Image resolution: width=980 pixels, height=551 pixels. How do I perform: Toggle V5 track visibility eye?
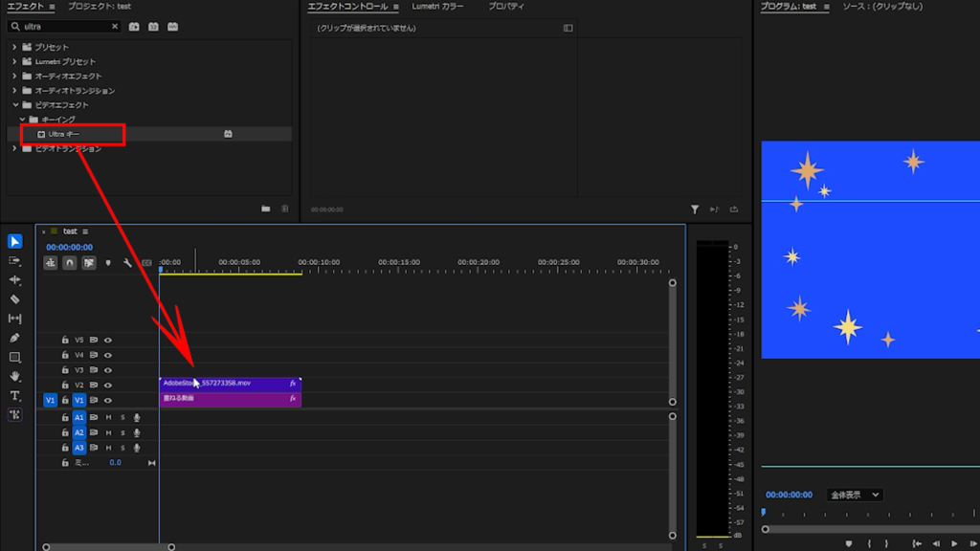pyautogui.click(x=107, y=340)
